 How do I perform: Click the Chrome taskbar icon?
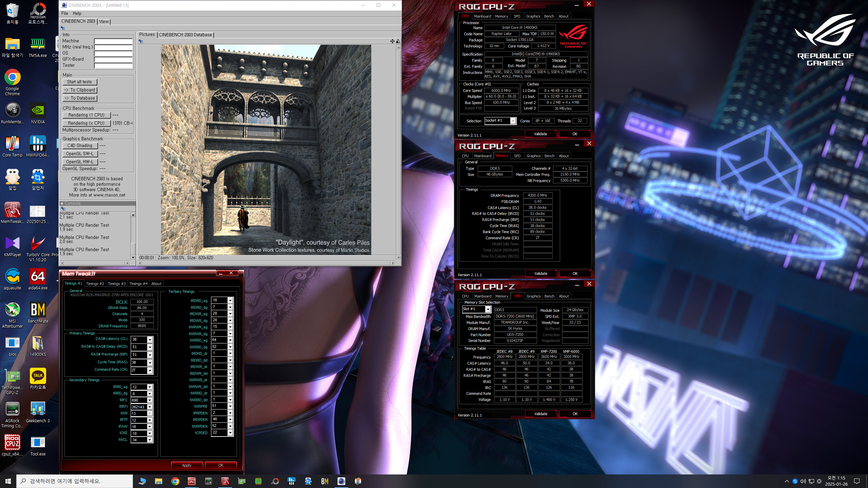(x=175, y=481)
